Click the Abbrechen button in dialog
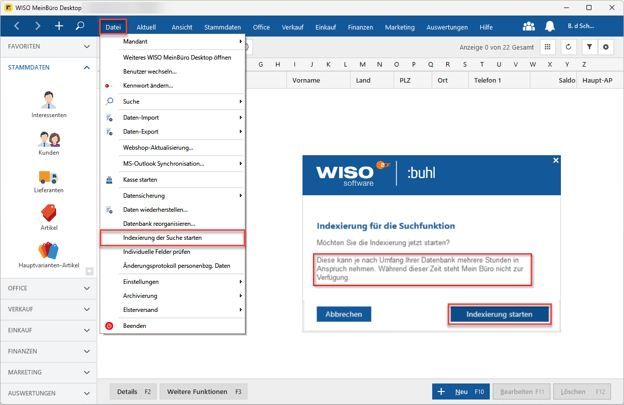 pyautogui.click(x=343, y=314)
